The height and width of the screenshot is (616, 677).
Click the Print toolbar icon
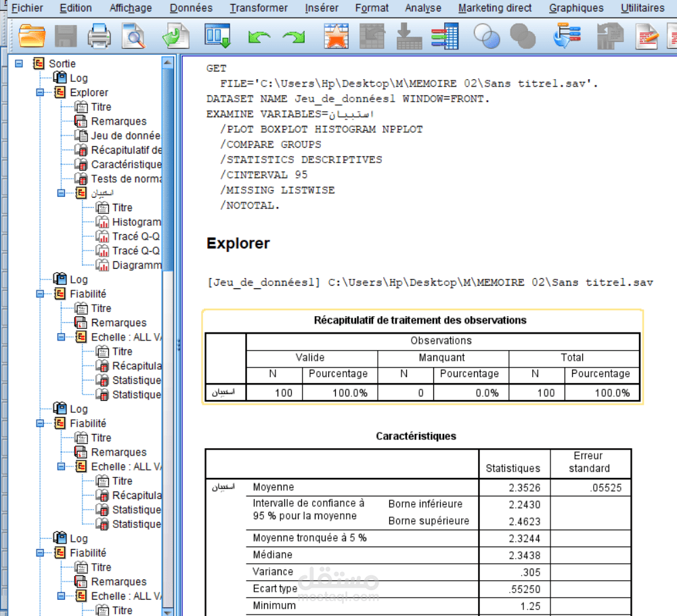[x=100, y=36]
